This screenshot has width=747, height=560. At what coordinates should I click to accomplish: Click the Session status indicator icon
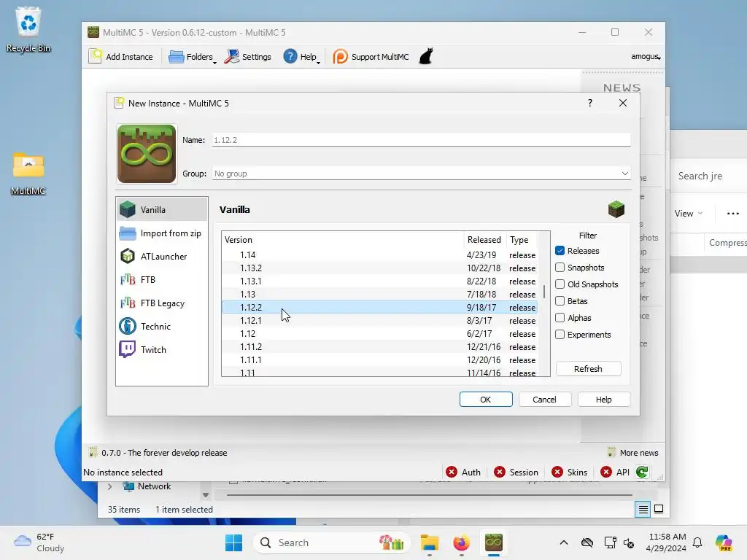coord(499,472)
